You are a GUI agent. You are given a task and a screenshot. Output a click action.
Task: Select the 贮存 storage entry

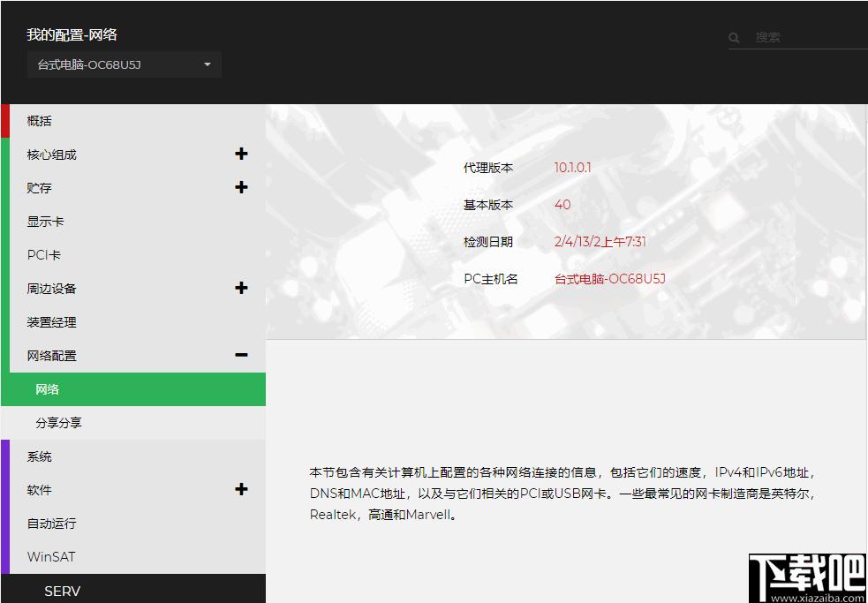[40, 188]
